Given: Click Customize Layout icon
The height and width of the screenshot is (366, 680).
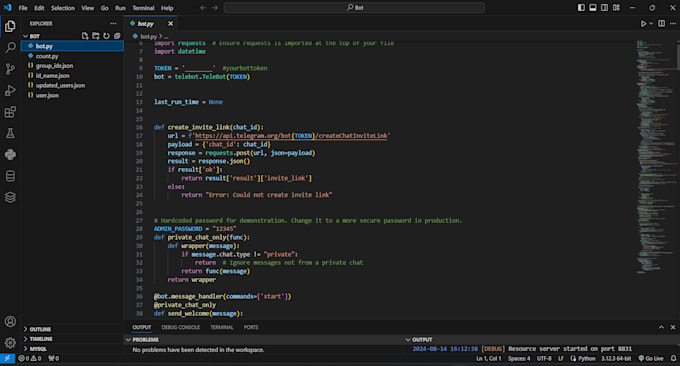Looking at the screenshot, I should [616, 8].
